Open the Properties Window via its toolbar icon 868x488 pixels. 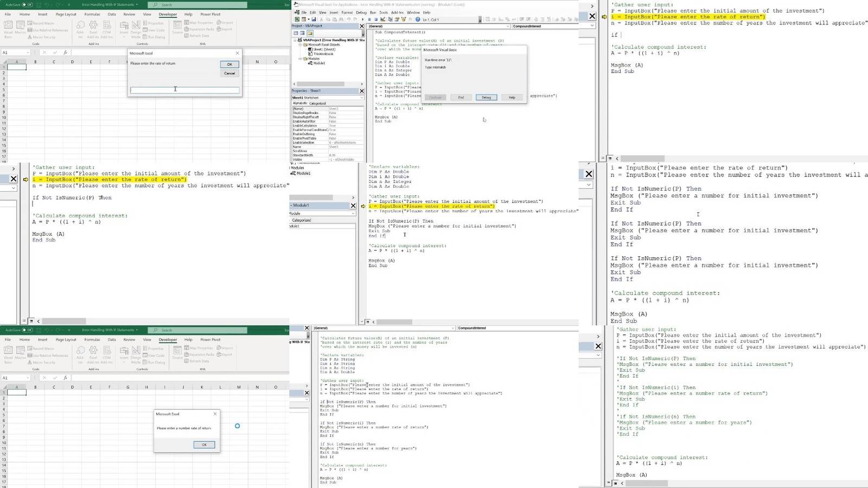tap(397, 20)
